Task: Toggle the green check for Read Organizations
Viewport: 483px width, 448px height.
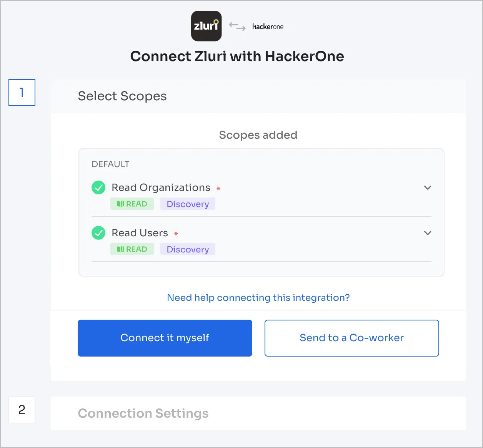Action: pyautogui.click(x=98, y=187)
